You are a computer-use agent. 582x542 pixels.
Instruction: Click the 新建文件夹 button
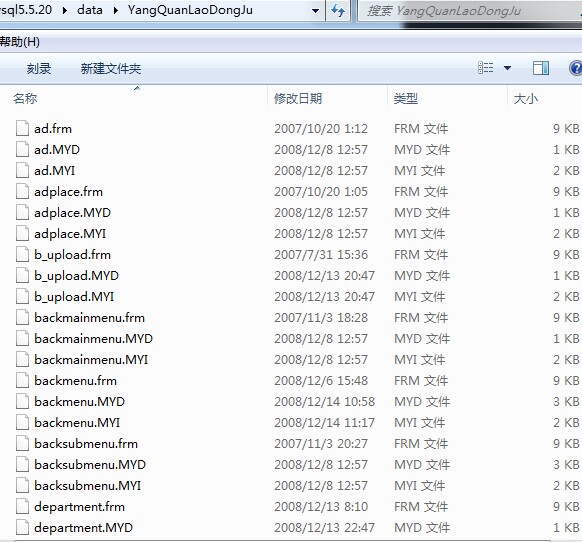111,69
